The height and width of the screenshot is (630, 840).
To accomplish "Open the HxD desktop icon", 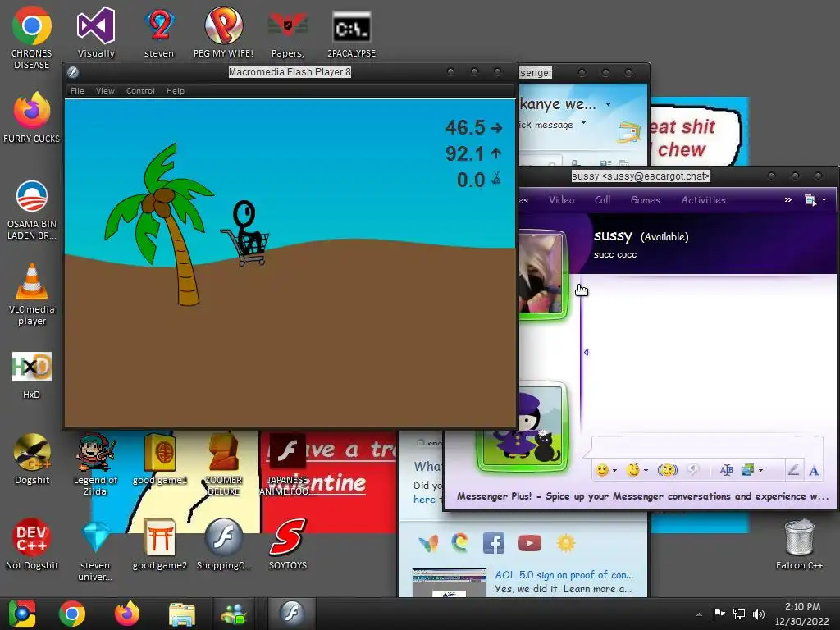I will 32,375.
